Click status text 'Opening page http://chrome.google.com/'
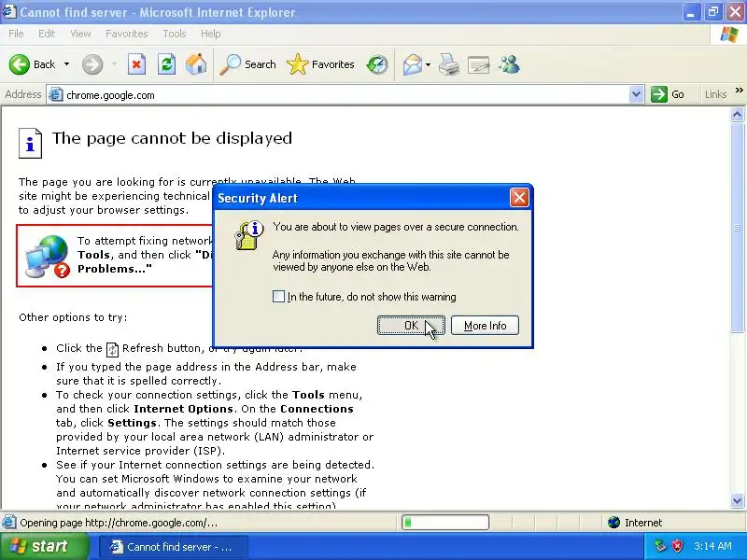 point(119,523)
